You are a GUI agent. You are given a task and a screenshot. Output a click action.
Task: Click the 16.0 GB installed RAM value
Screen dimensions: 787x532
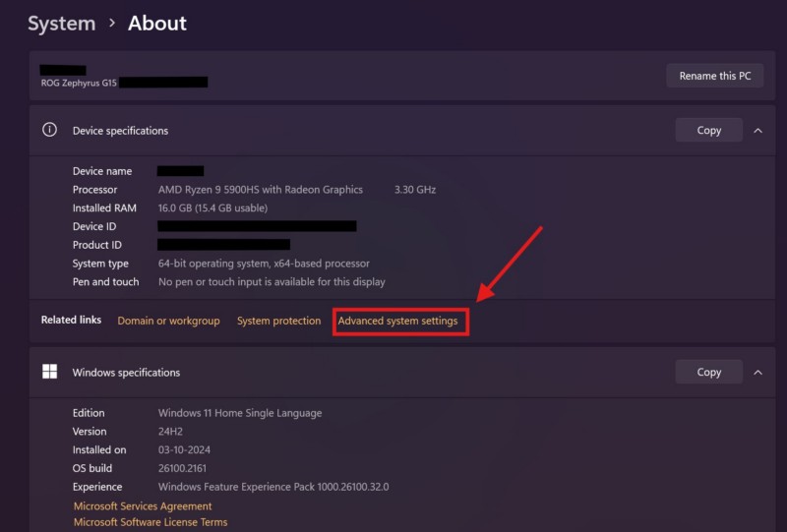pos(212,208)
